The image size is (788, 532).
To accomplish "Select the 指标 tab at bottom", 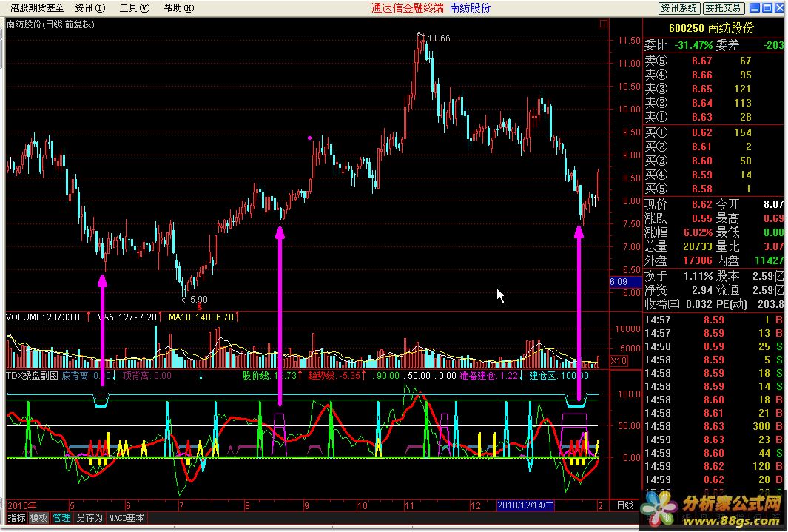I will (x=16, y=517).
